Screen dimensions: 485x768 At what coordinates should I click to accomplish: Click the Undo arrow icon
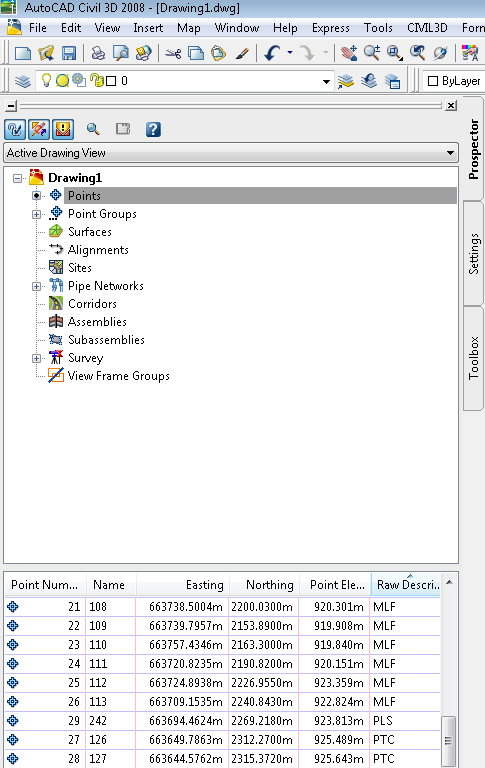click(272, 53)
